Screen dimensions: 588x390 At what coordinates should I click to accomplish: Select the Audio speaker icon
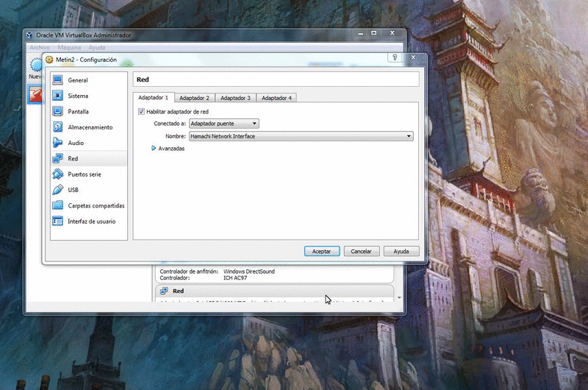tap(58, 143)
